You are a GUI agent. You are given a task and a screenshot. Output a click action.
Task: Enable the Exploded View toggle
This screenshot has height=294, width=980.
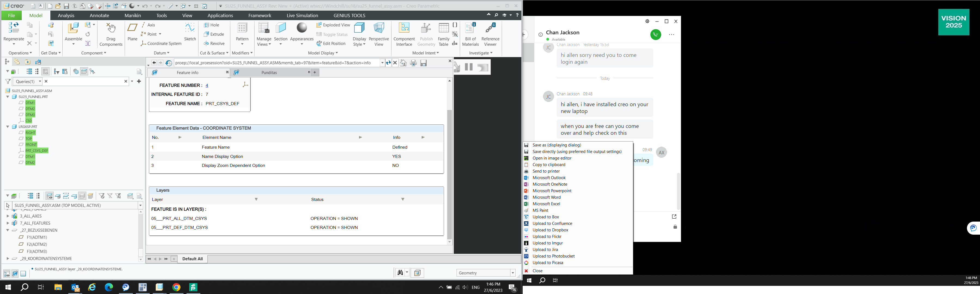[332, 25]
